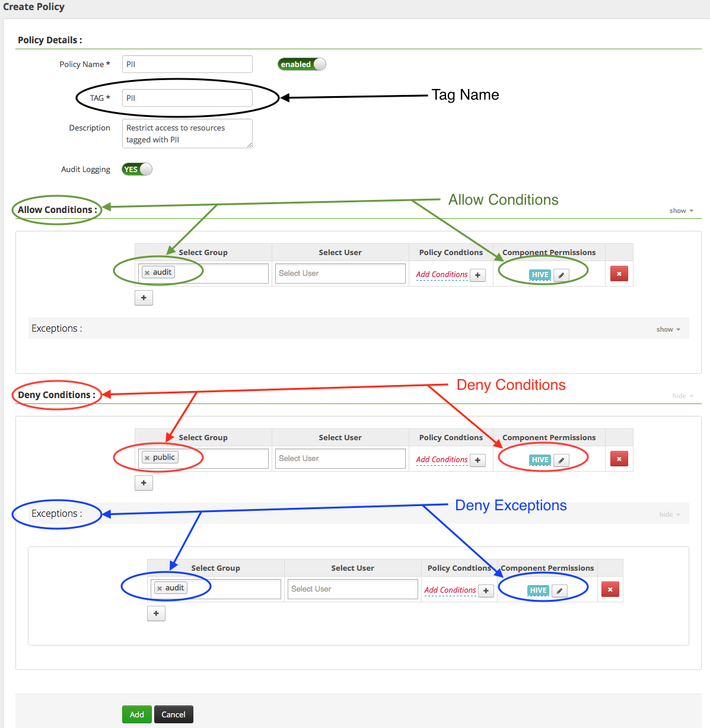710x728 pixels.
Task: Collapse Deny Conditions with hide link
Action: point(682,396)
